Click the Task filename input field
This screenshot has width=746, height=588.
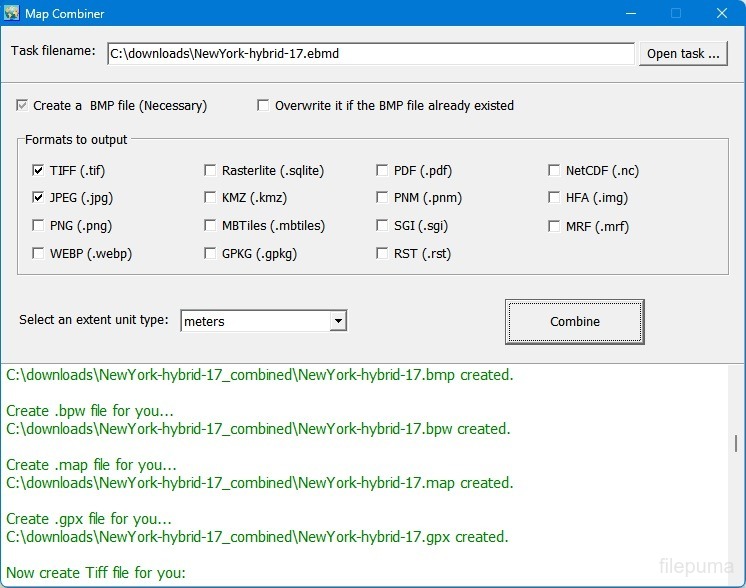point(370,54)
